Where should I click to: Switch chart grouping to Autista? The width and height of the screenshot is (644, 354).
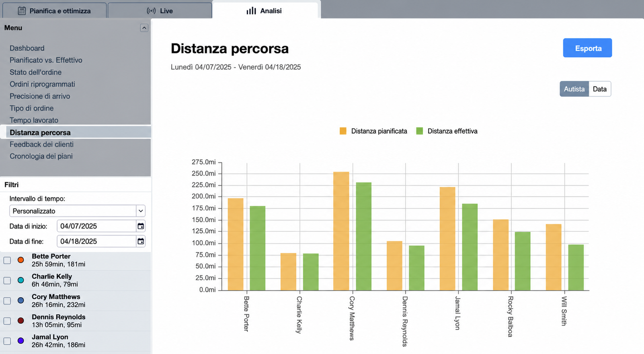[x=574, y=89]
